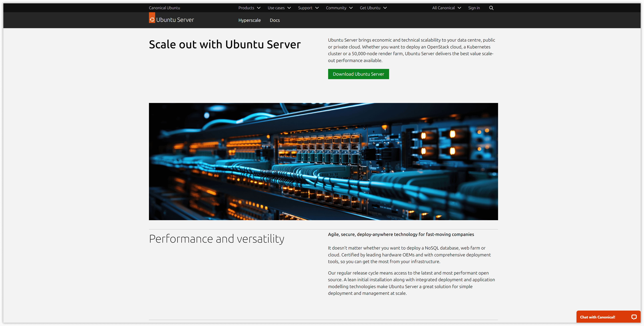Viewport: 644px width, 326px height.
Task: Click the search magnifier icon
Action: coord(491,8)
